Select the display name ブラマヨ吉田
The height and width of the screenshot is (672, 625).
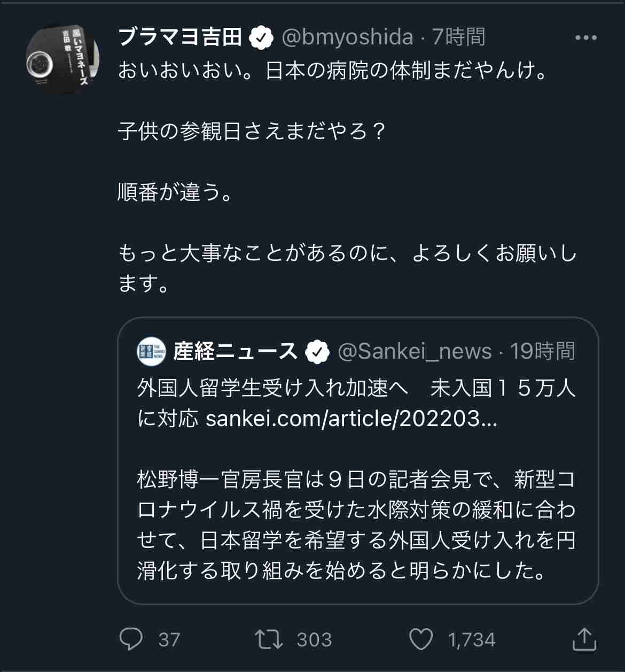179,37
